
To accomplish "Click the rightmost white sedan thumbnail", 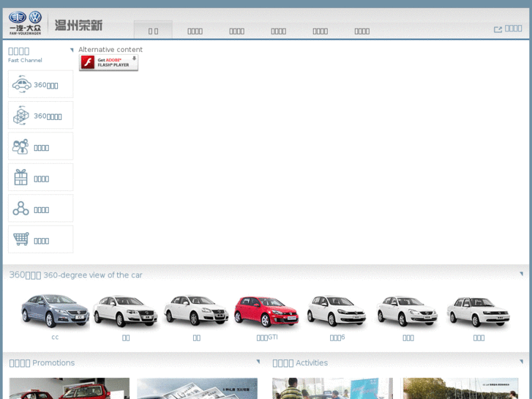I will pyautogui.click(x=479, y=311).
